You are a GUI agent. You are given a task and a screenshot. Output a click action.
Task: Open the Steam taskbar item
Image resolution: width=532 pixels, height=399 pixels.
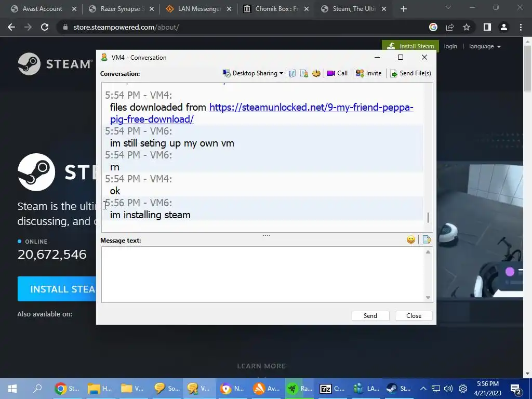click(398, 389)
